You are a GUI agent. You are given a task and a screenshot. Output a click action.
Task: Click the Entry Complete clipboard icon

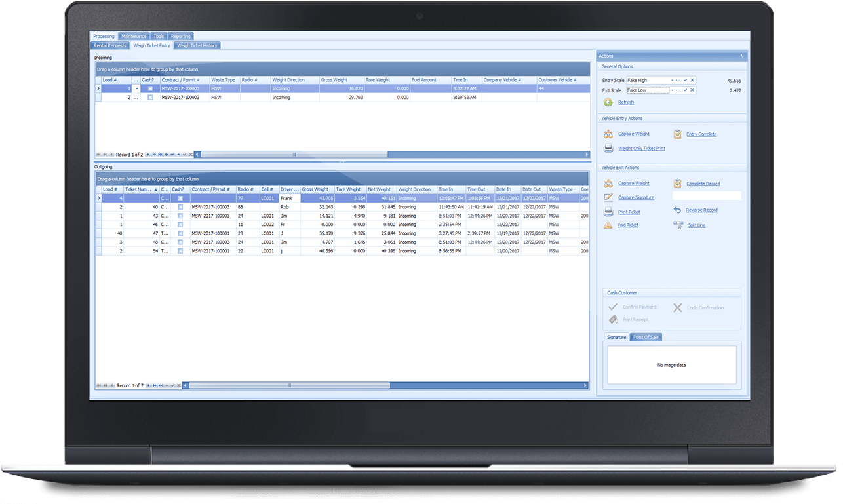677,134
